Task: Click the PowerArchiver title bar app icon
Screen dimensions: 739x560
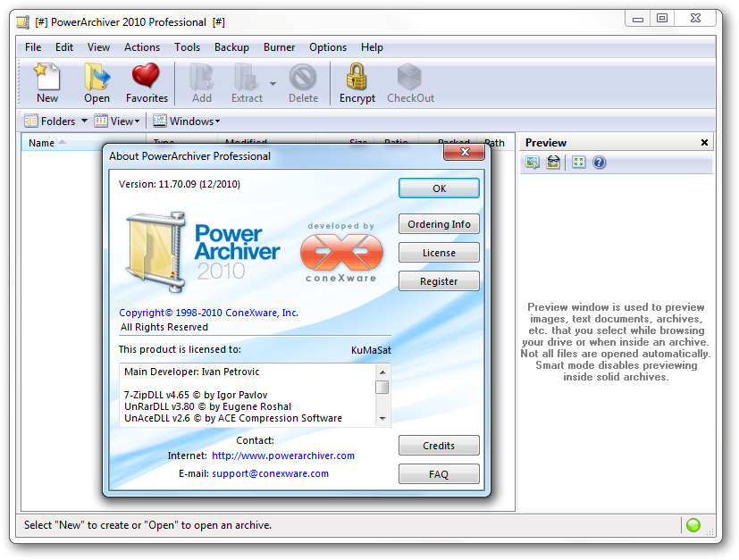Action: 22,22
